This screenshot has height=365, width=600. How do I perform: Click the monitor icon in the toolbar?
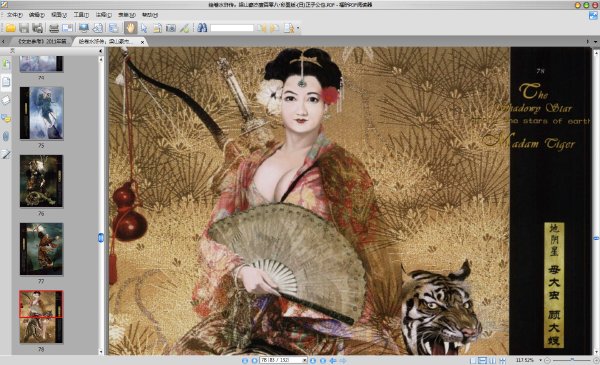point(83,28)
